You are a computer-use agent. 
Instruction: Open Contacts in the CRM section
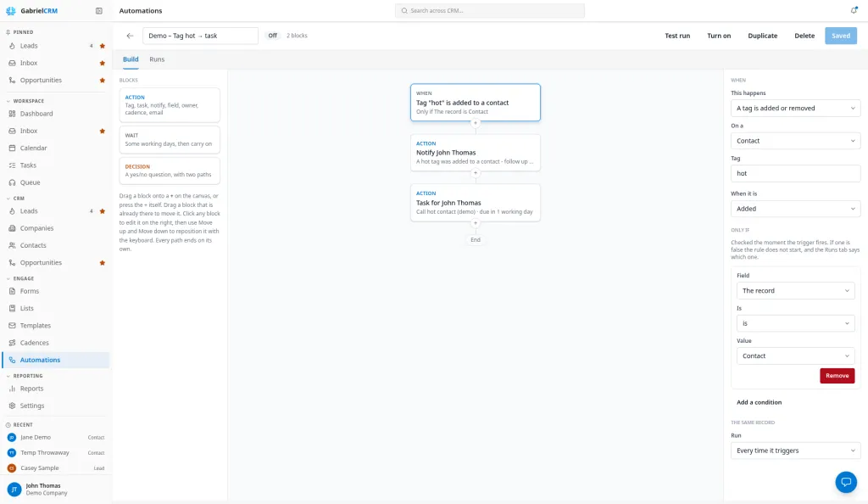[33, 245]
